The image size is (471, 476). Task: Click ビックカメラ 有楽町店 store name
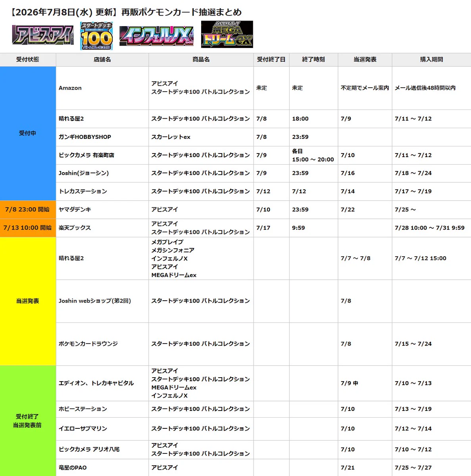(x=87, y=155)
